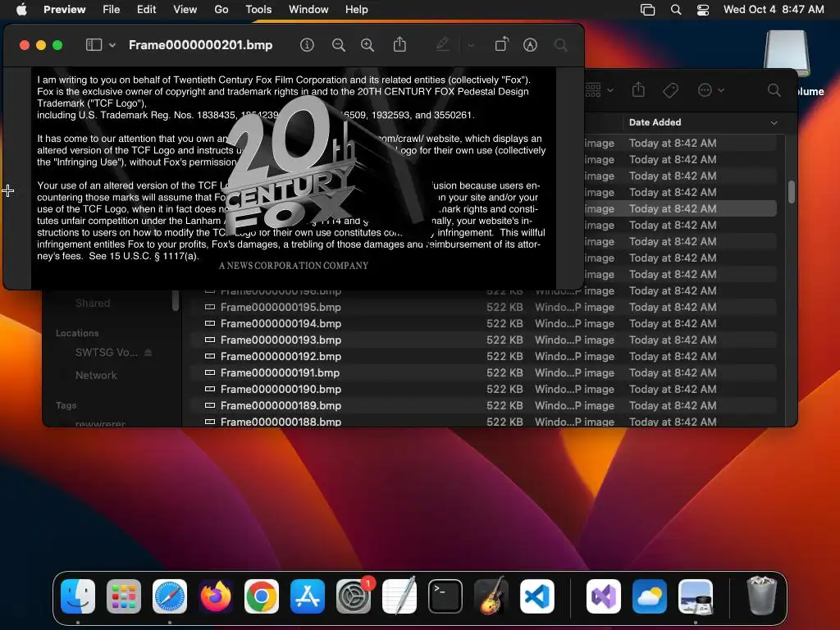Click the Finder window search icon
Screen dimensions: 840x630
pyautogui.click(x=774, y=90)
